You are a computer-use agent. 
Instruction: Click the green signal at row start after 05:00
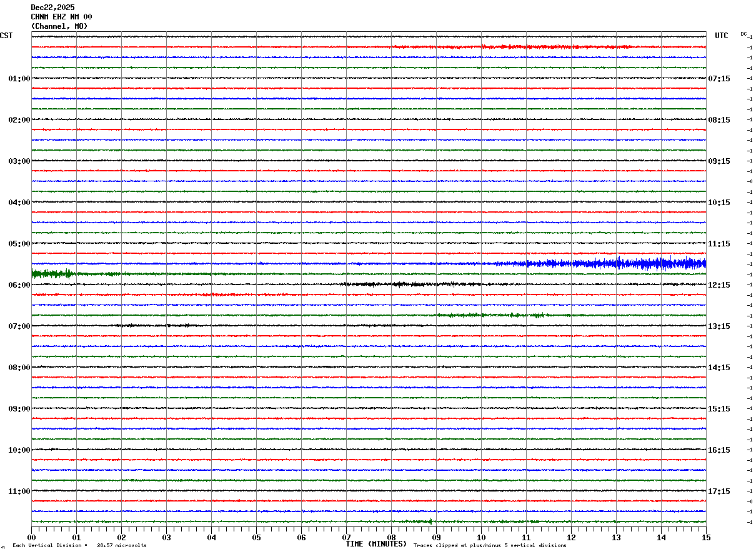(x=53, y=273)
